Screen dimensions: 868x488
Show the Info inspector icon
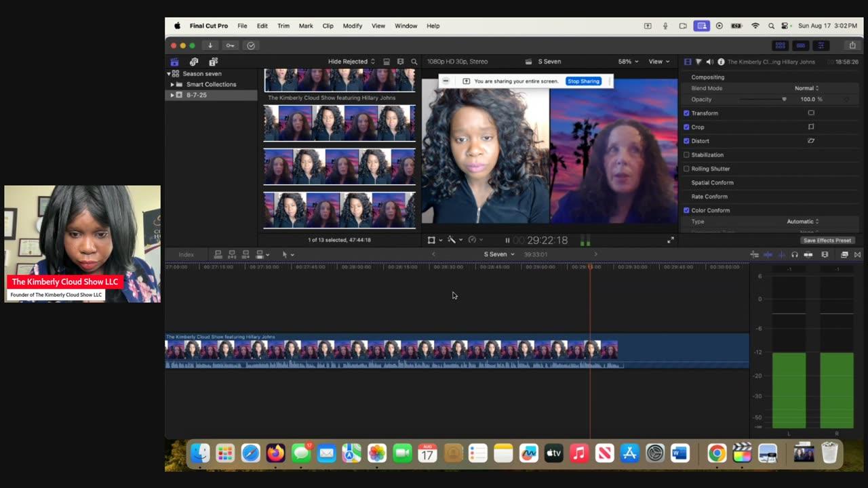[x=721, y=62]
